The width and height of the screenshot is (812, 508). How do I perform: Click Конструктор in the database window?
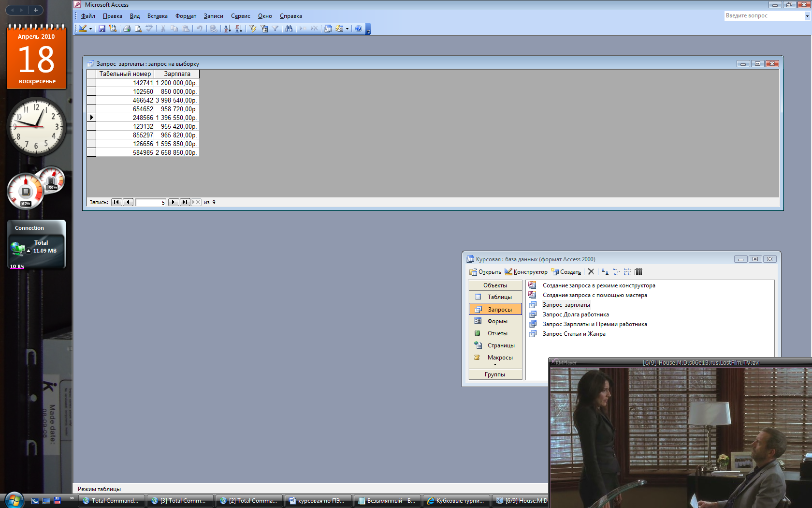coord(526,272)
